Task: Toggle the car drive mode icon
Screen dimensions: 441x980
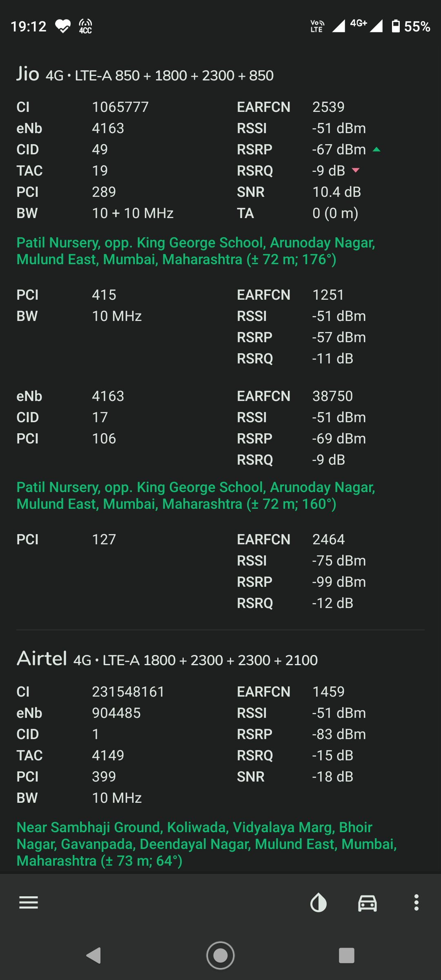Action: [367, 902]
